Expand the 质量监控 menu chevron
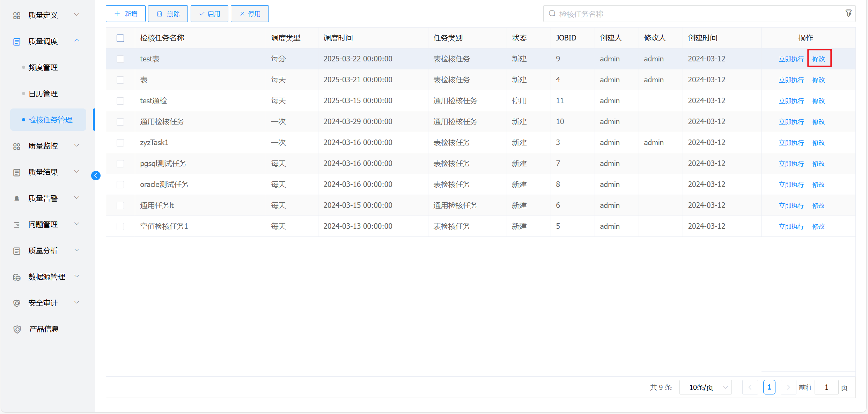Image resolution: width=868 pixels, height=414 pixels. point(77,145)
